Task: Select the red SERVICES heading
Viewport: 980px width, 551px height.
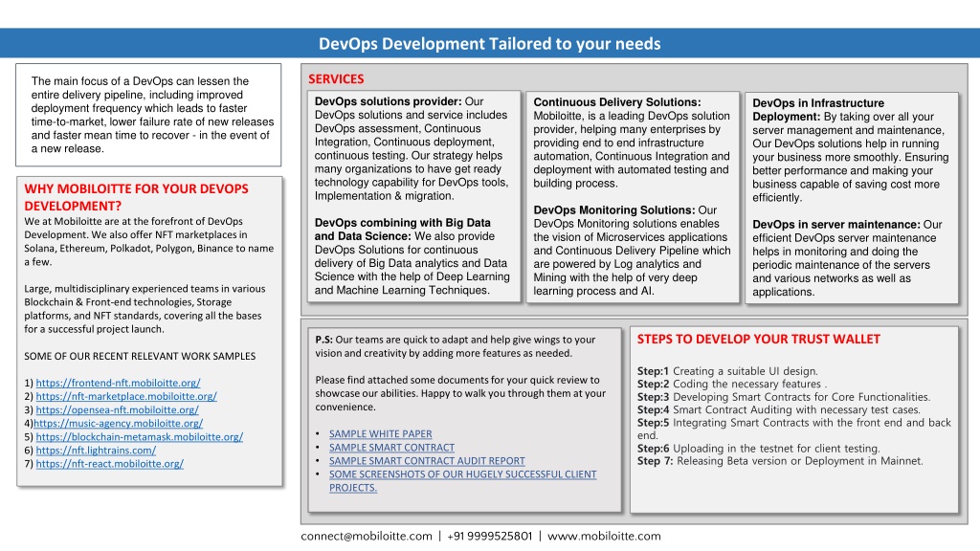Action: pyautogui.click(x=336, y=79)
